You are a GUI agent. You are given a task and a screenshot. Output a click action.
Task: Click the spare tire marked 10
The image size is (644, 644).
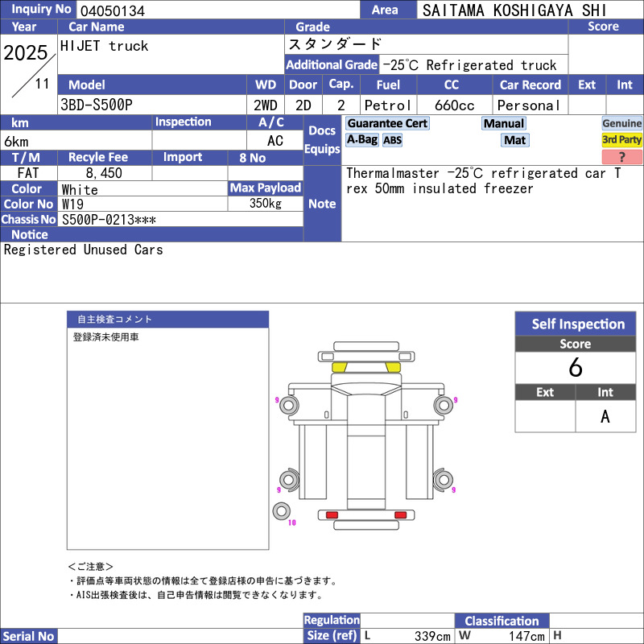(282, 511)
